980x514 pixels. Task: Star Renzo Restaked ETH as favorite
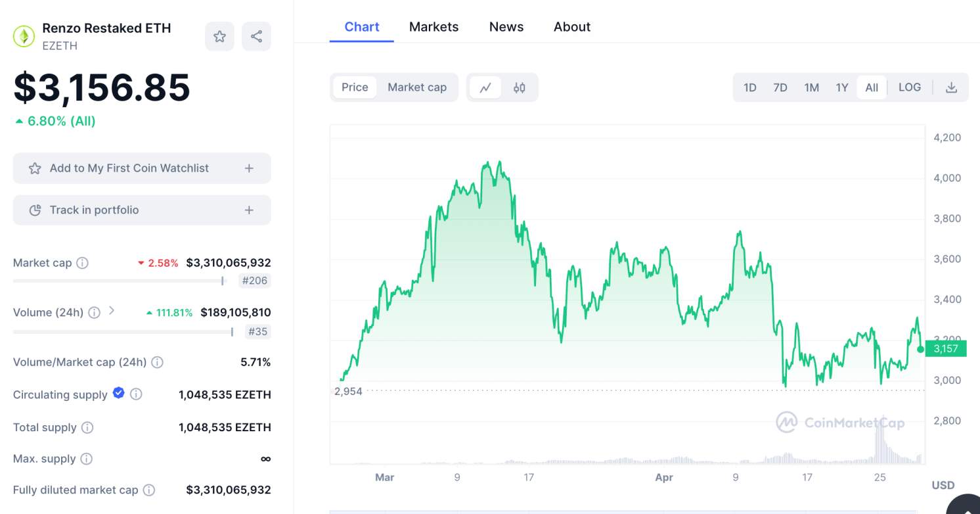click(x=219, y=37)
